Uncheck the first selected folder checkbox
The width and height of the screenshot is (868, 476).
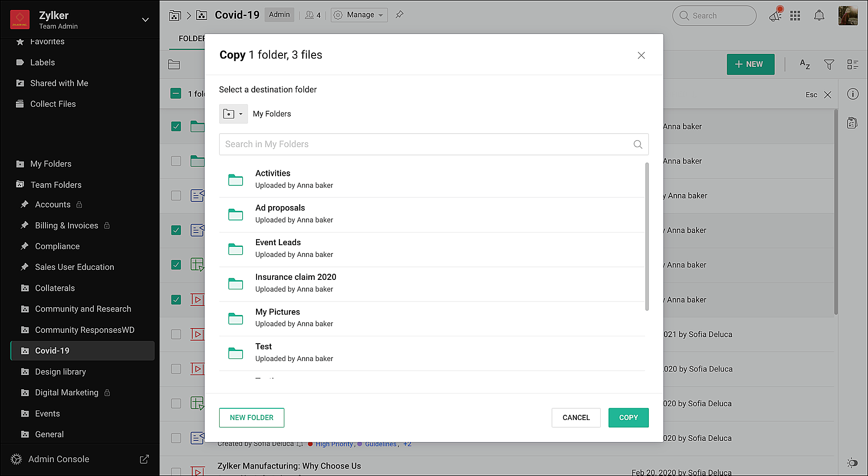176,126
